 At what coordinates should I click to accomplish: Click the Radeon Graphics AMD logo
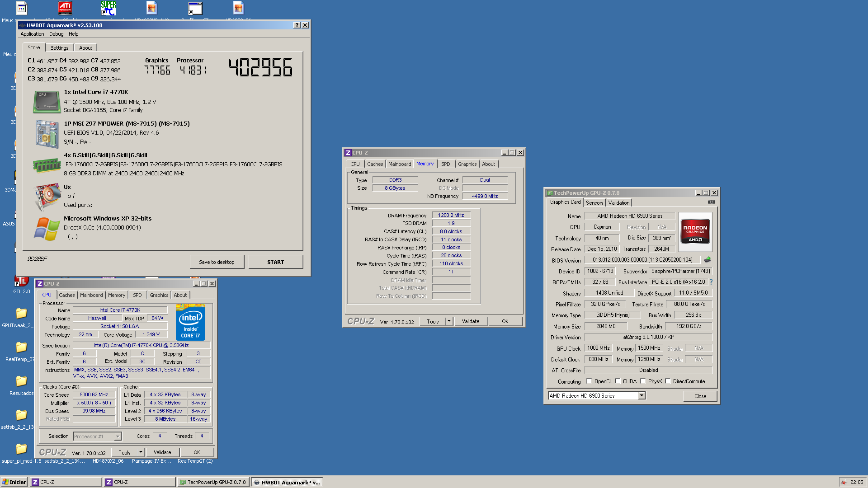coord(695,231)
